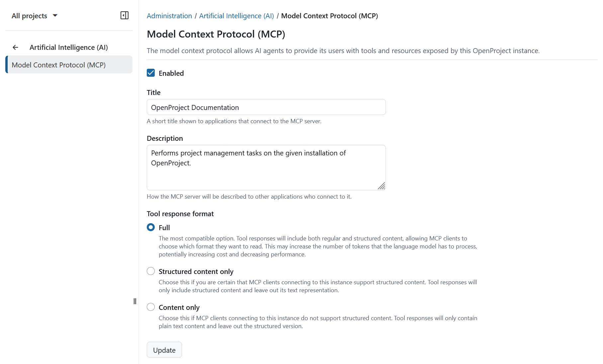The image size is (603, 364).
Task: Select Structured content only format
Action: tap(150, 271)
